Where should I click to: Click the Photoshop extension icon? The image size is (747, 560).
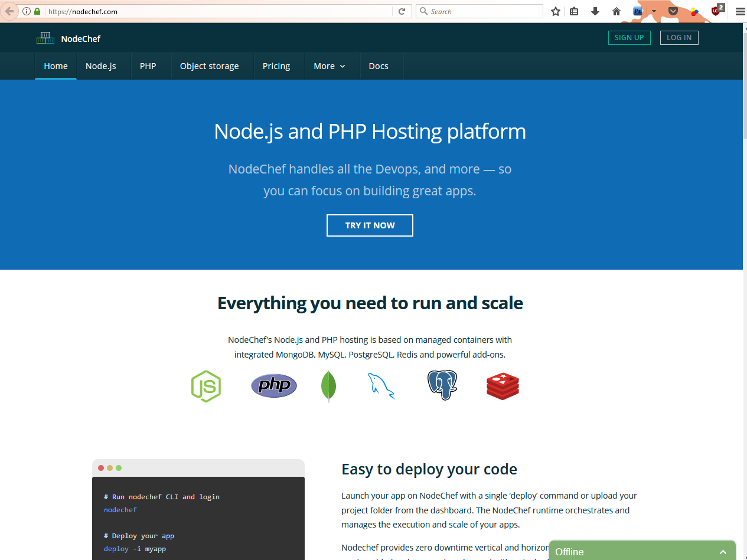(638, 11)
